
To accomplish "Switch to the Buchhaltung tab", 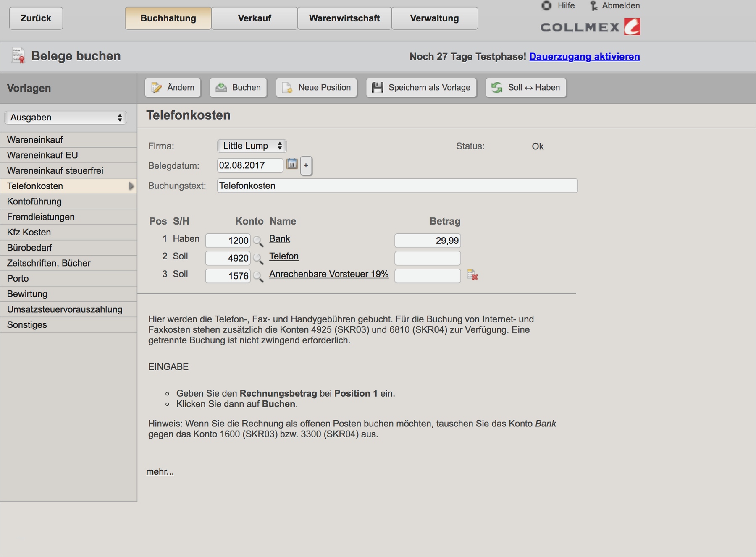I will click(168, 18).
